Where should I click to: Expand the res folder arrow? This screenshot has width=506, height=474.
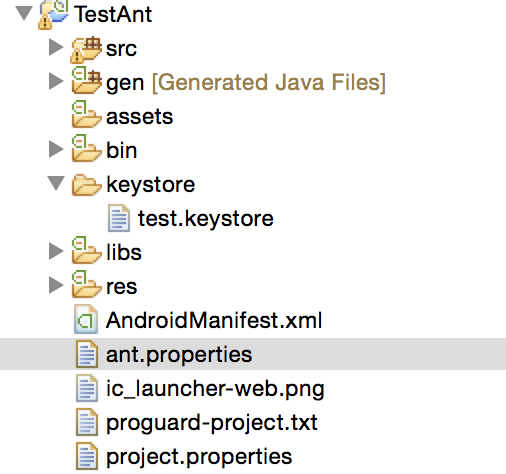[x=56, y=285]
